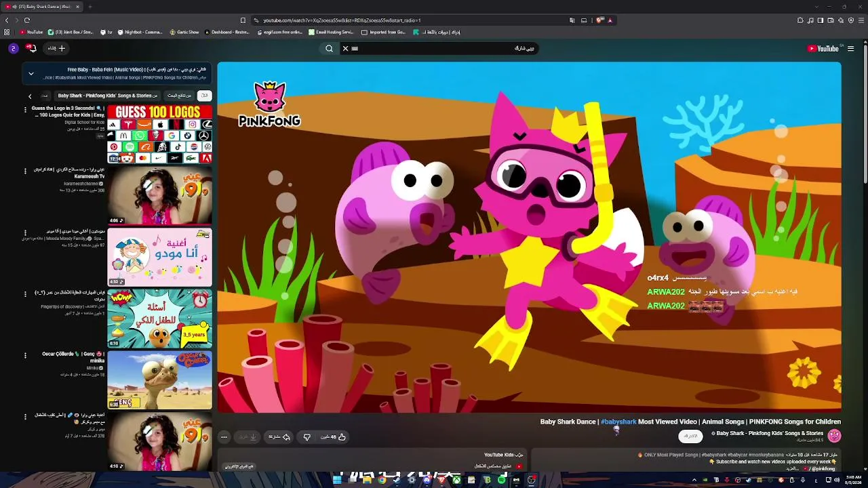
Task: Expand the playlist queue panel chevron
Action: (x=31, y=73)
